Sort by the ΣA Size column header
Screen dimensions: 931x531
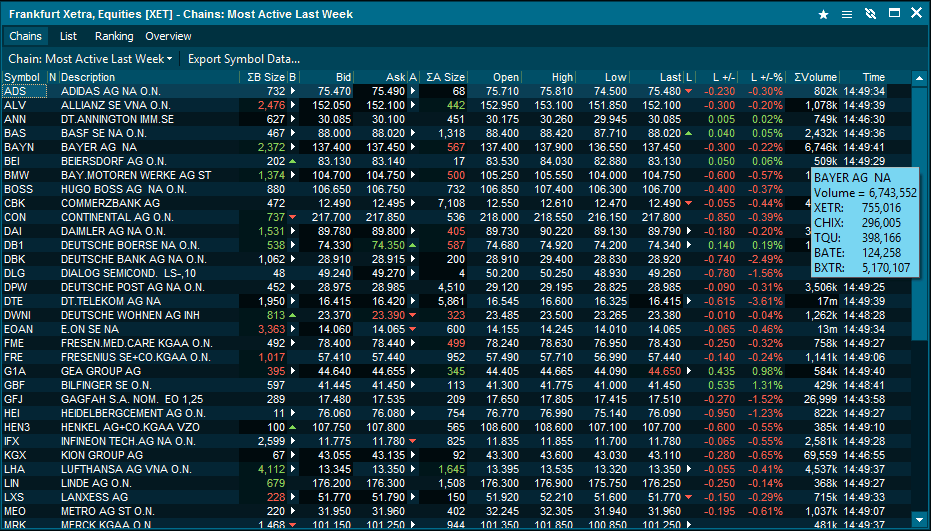tap(444, 77)
